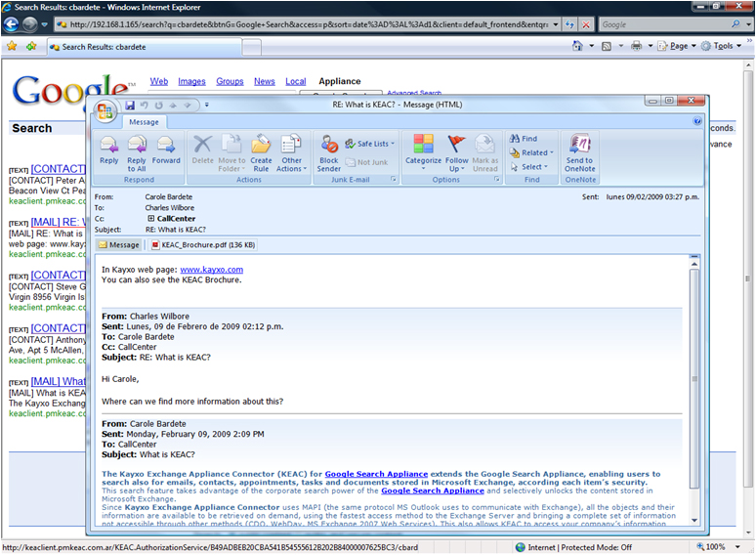This screenshot has height=555, width=756.
Task: Click first [CONTACT] result link
Action: tap(59, 169)
